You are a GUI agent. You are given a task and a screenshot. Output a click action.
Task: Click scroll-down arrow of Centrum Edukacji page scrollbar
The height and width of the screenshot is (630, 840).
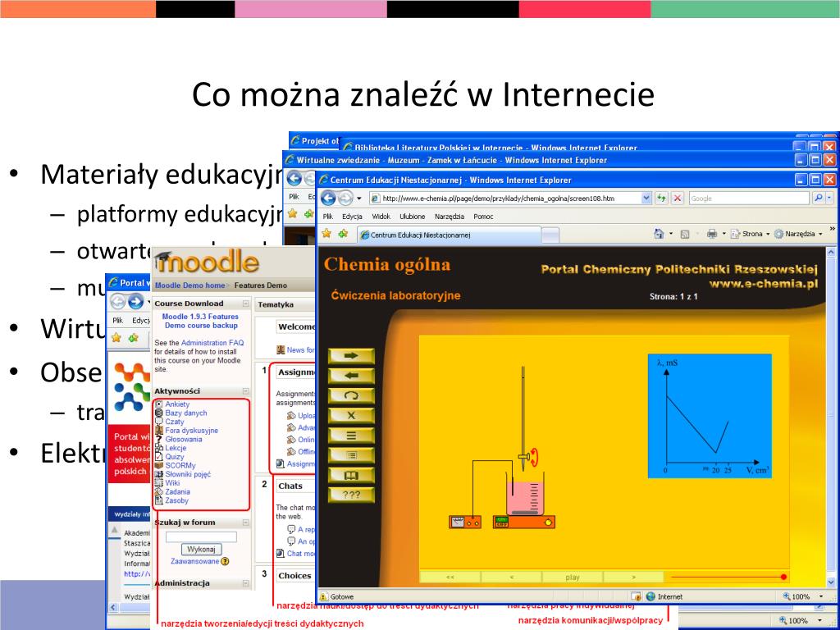(x=832, y=582)
